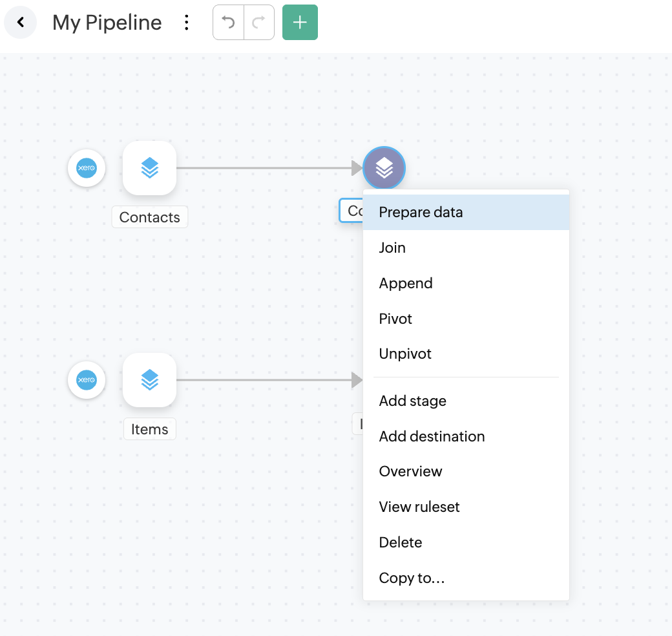This screenshot has width=672, height=636.
Task: Click the undo arrow icon
Action: (x=228, y=23)
